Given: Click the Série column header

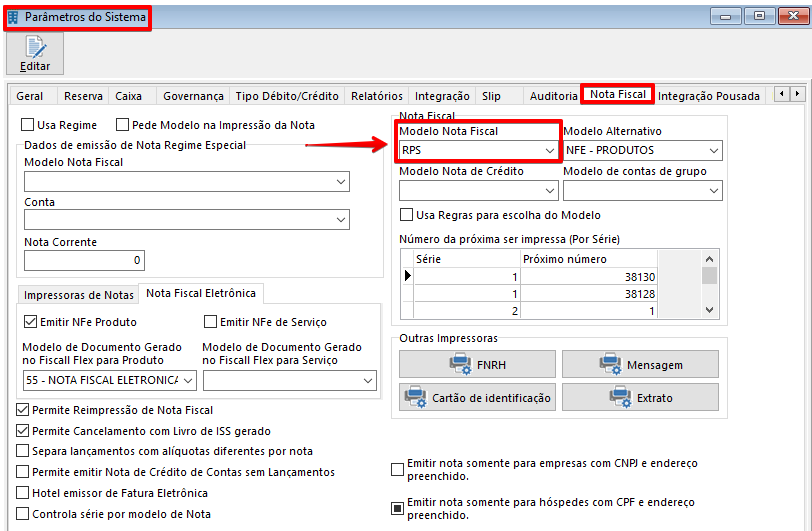Looking at the screenshot, I should (x=467, y=259).
